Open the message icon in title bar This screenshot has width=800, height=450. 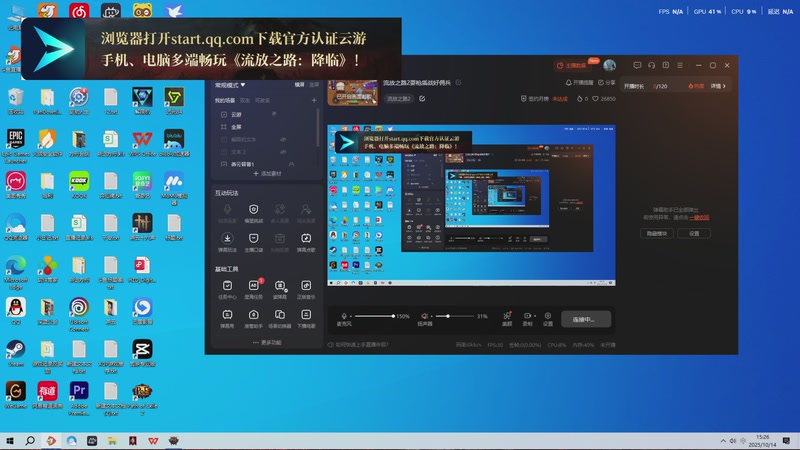pos(637,65)
